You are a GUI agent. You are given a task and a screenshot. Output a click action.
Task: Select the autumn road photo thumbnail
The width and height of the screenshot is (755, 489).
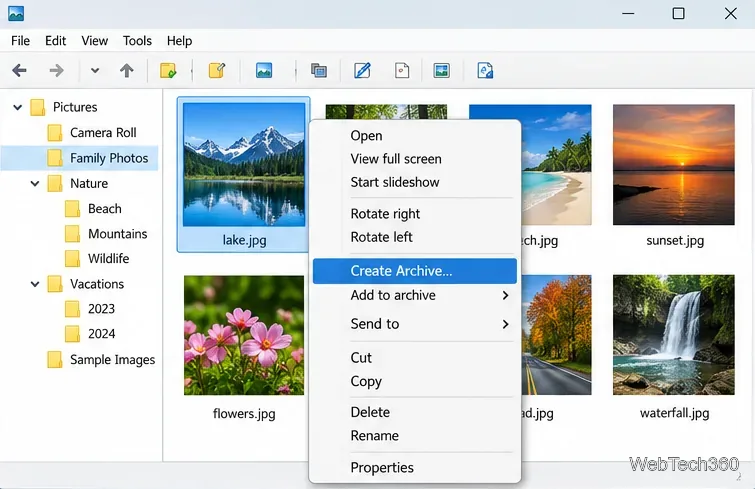[x=556, y=335]
